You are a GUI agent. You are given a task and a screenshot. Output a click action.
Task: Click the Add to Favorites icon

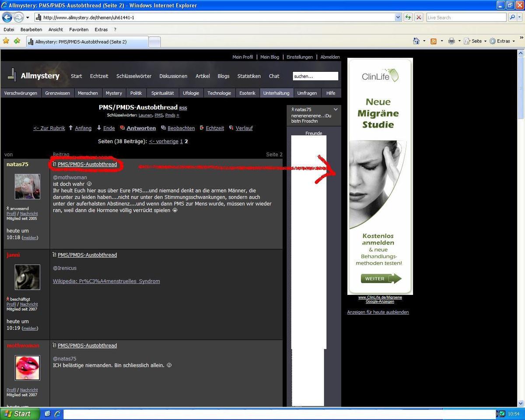pyautogui.click(x=17, y=41)
